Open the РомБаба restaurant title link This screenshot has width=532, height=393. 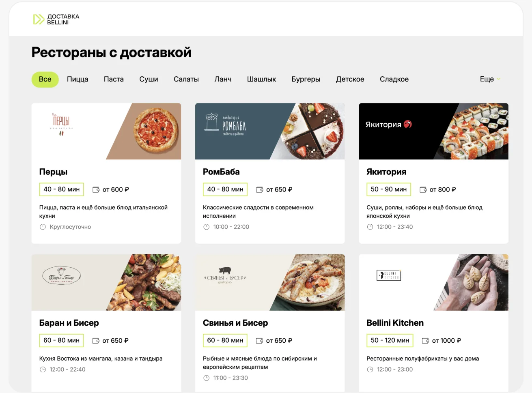221,172
